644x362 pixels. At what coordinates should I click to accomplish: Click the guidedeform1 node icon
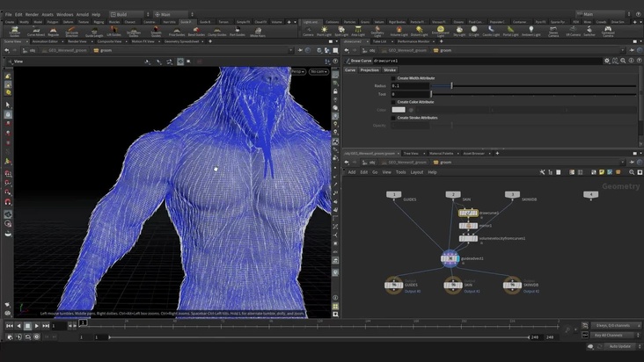click(450, 257)
